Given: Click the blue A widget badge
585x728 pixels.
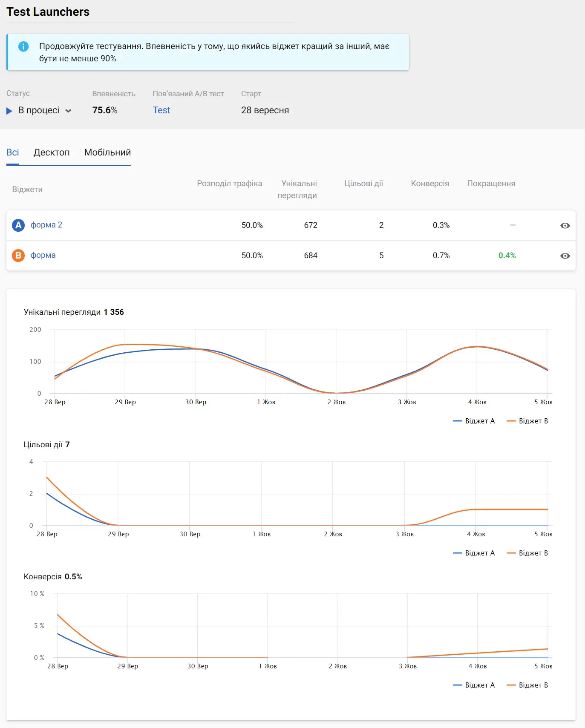Looking at the screenshot, I should click(18, 225).
